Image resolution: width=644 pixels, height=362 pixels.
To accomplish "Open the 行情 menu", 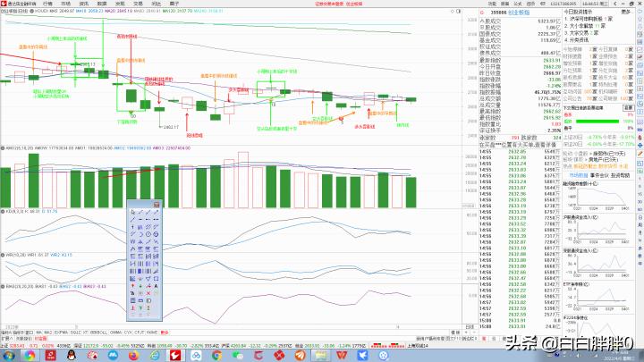I will [x=47, y=4].
